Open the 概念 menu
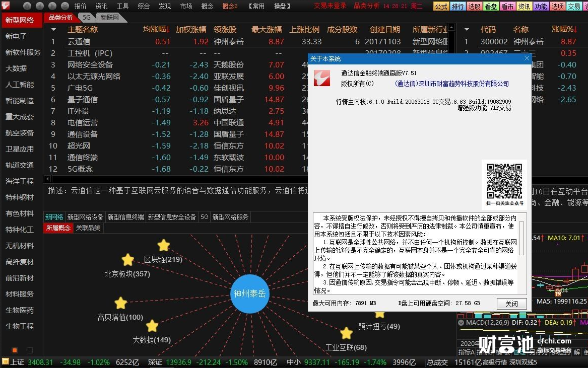Screen dimensions: 588x368 [207, 6]
